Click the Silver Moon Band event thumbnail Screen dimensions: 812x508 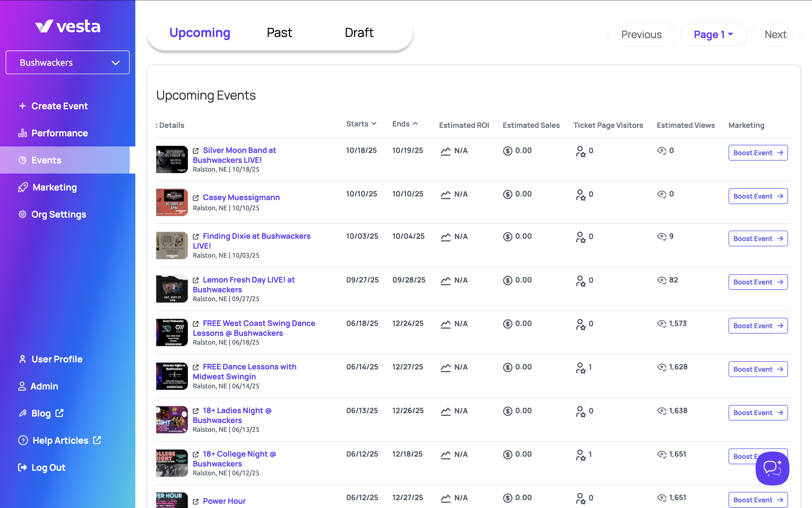click(172, 159)
